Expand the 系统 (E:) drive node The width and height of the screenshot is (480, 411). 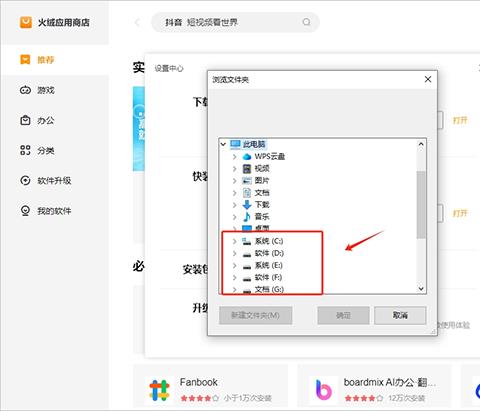point(234,265)
